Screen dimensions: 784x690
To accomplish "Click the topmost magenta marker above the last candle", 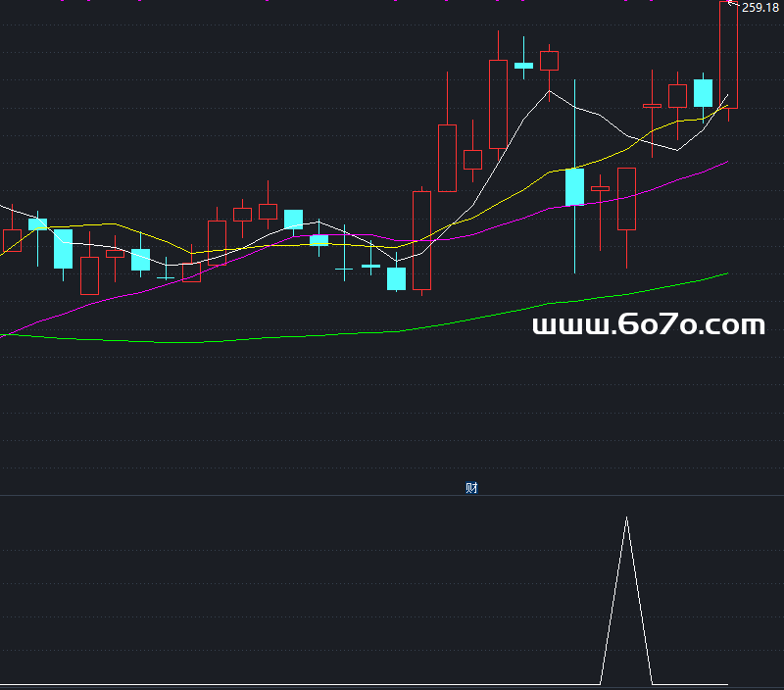I will pos(728,1).
